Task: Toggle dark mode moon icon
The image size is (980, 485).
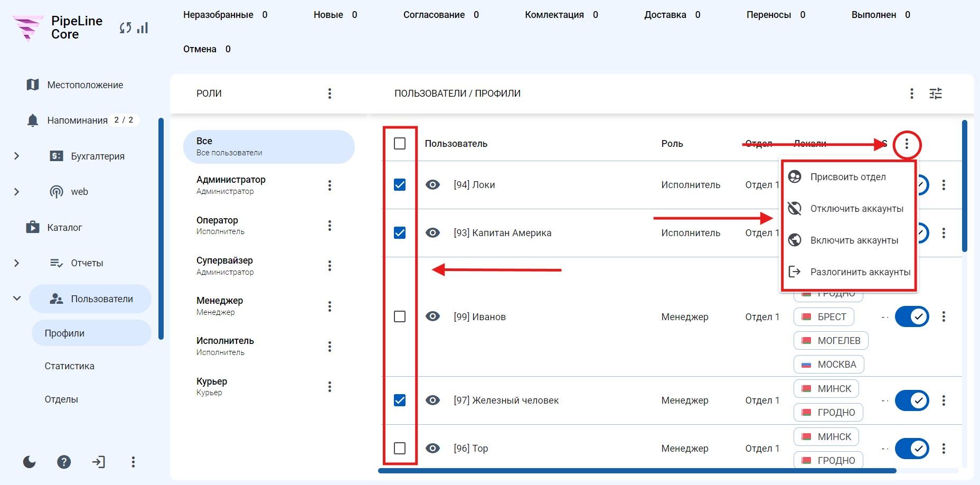Action: click(x=30, y=462)
